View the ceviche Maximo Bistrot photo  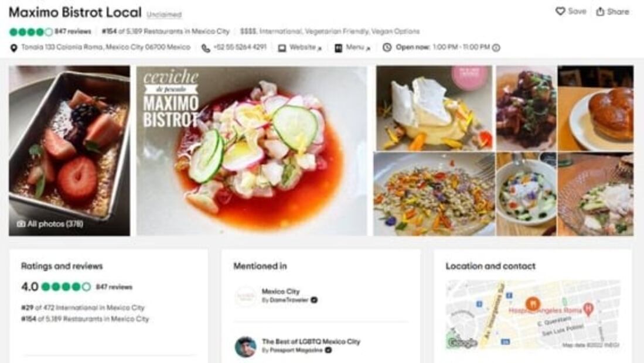(252, 150)
